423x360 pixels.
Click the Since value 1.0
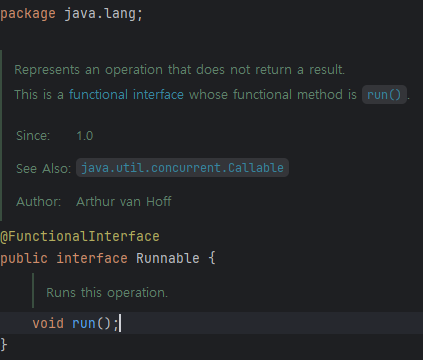[85, 136]
